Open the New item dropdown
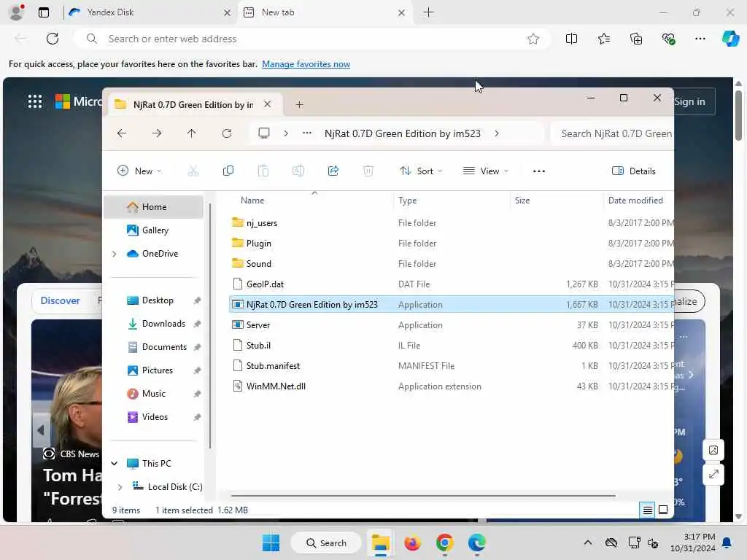The height and width of the screenshot is (560, 747). click(139, 171)
